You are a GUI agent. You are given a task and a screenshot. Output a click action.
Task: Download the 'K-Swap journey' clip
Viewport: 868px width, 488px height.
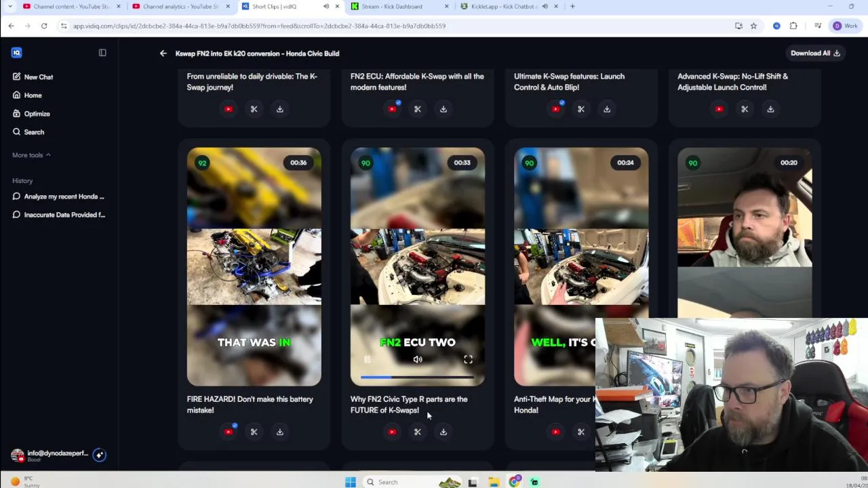279,109
